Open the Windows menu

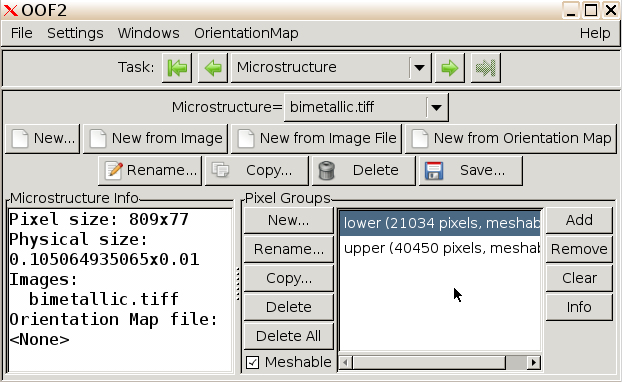[x=148, y=33]
